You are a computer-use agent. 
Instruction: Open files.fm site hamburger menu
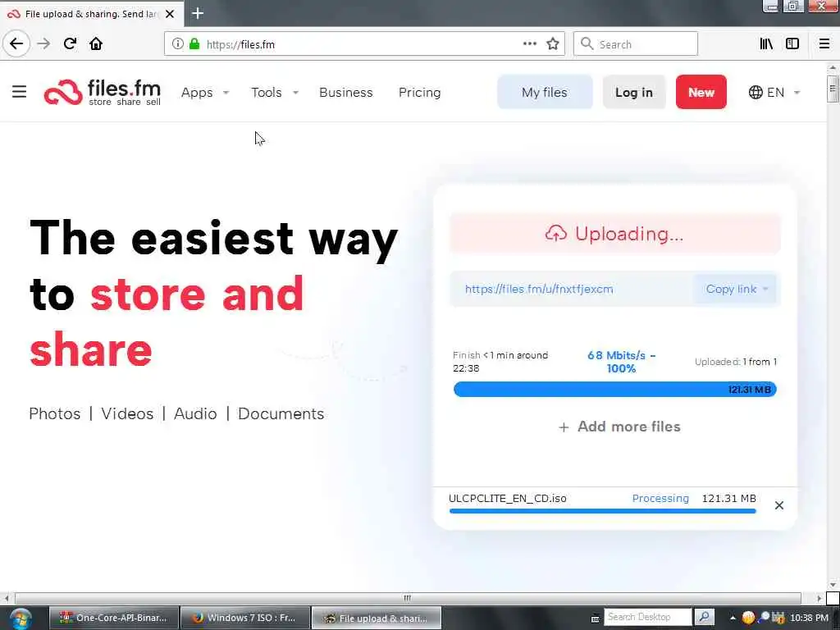point(20,92)
